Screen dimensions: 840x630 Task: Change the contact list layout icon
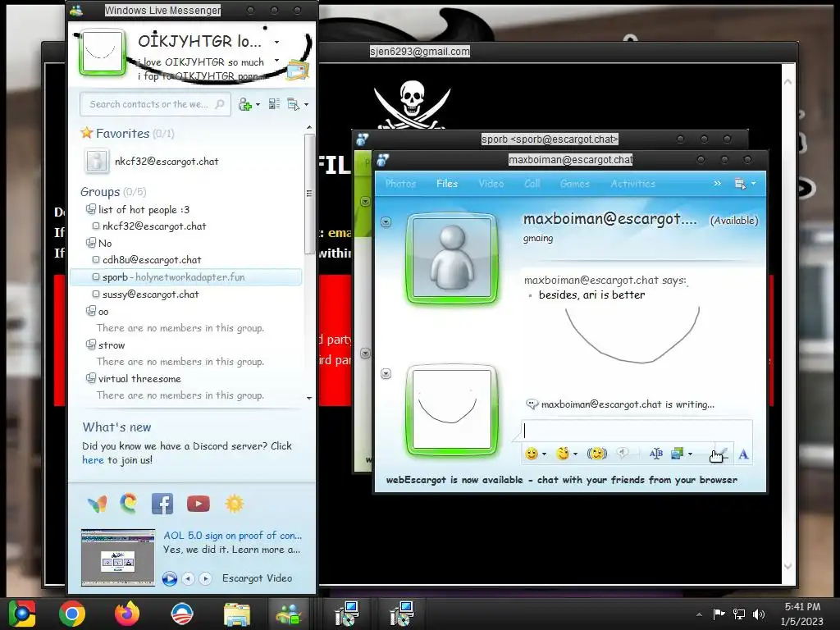pyautogui.click(x=274, y=104)
